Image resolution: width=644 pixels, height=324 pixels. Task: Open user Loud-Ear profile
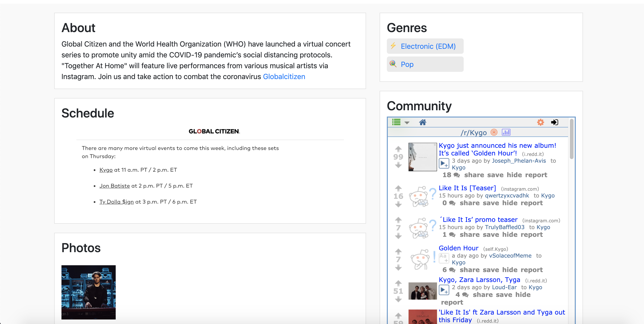504,287
